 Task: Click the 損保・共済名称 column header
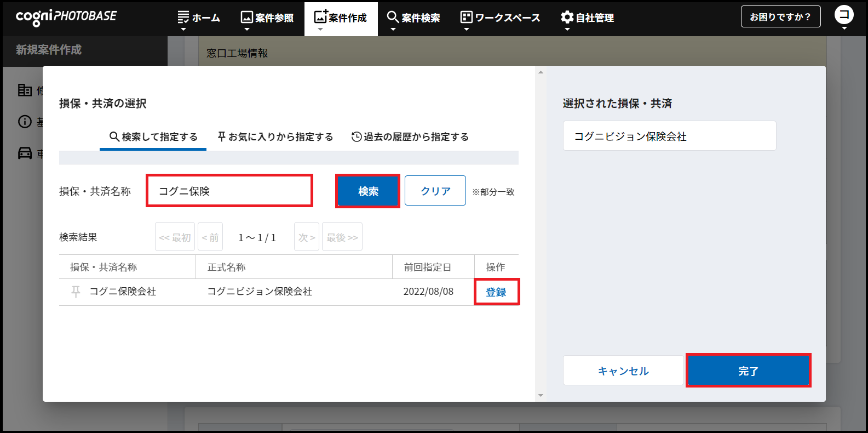104,267
